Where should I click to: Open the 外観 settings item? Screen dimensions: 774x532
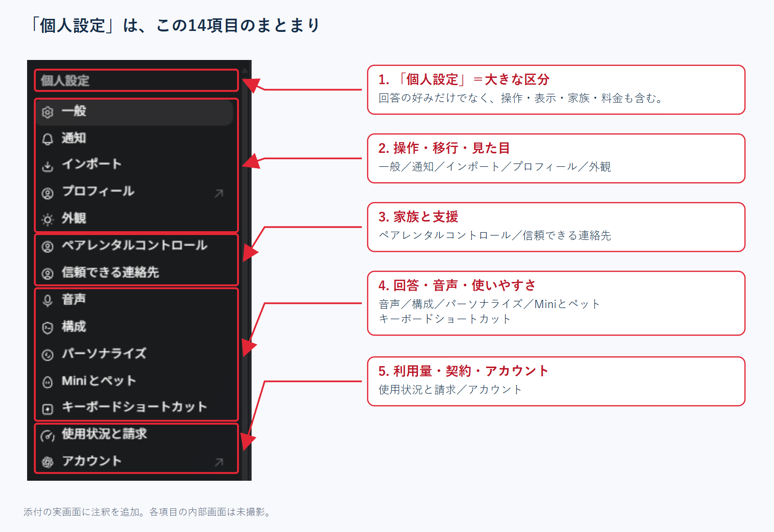[134, 219]
